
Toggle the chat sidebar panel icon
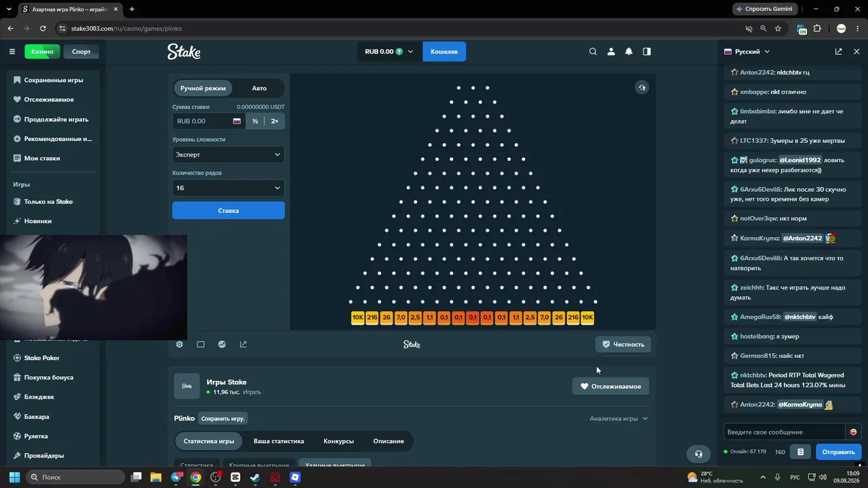click(x=647, y=52)
